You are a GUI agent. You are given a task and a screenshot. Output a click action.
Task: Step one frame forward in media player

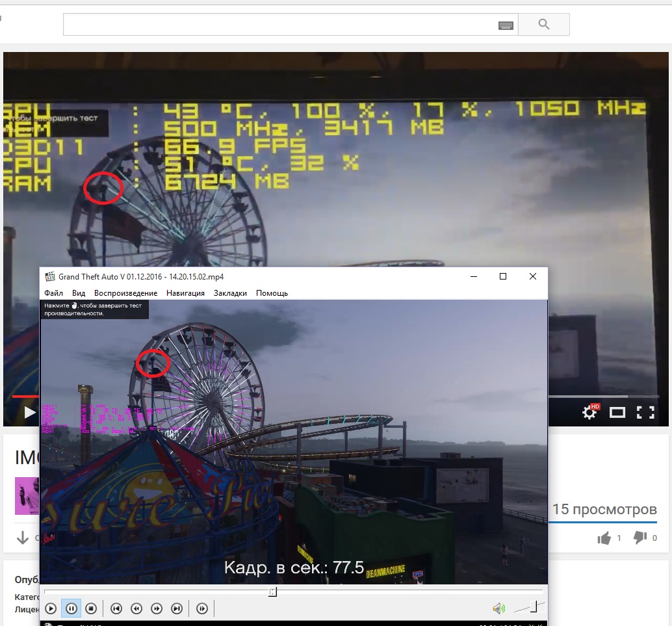coord(202,608)
